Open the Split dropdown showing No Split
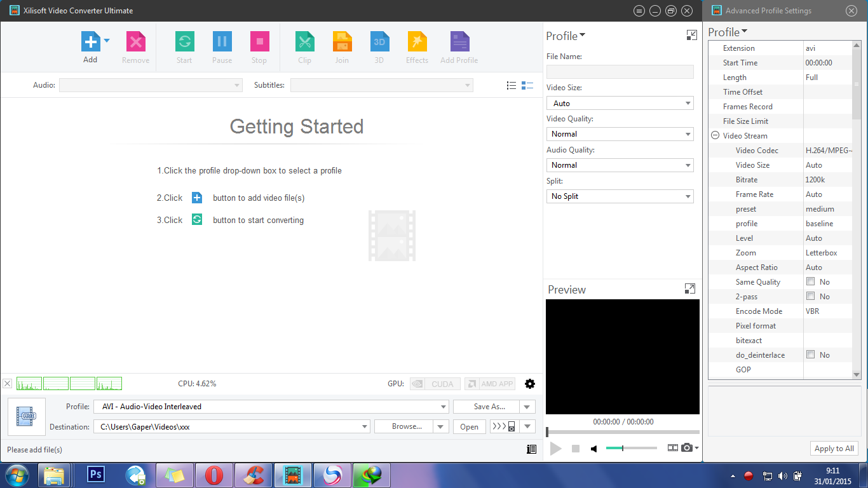Viewport: 868px width, 488px height. (x=688, y=196)
